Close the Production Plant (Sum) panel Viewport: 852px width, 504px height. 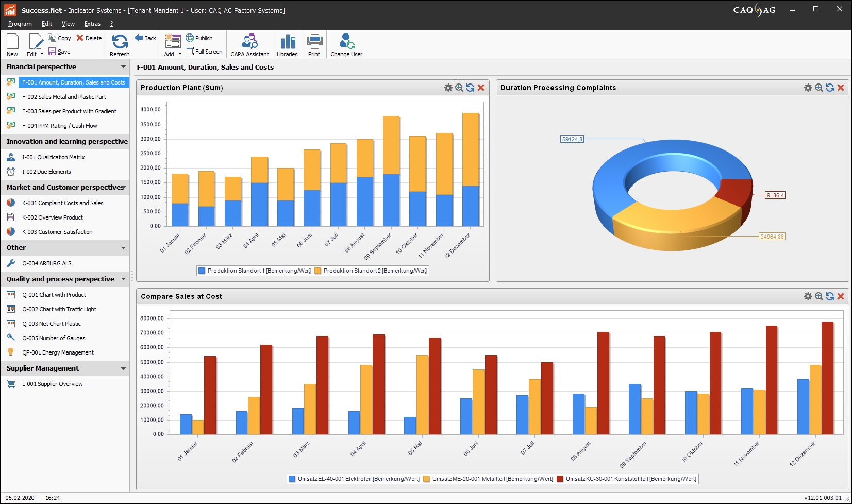point(481,88)
